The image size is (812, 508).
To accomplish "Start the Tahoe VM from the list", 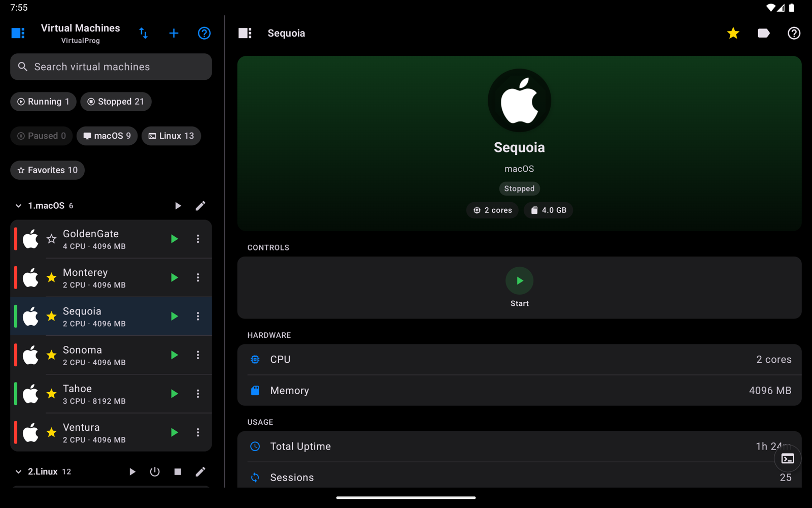I will (174, 394).
